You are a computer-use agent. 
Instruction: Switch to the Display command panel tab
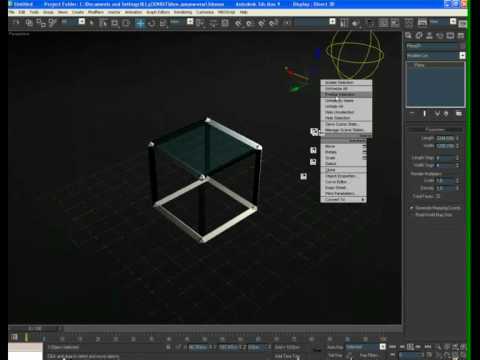click(450, 35)
